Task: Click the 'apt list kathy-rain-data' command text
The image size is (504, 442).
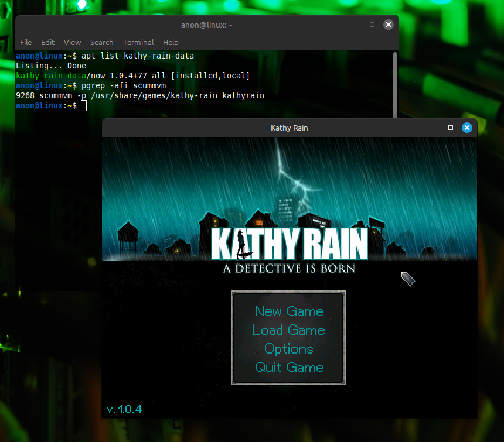Action: (x=138, y=56)
